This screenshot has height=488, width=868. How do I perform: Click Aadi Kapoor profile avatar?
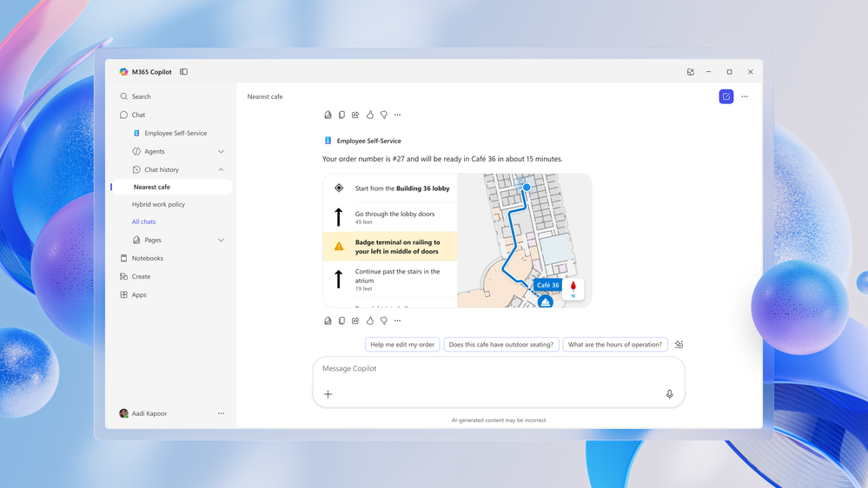(123, 413)
